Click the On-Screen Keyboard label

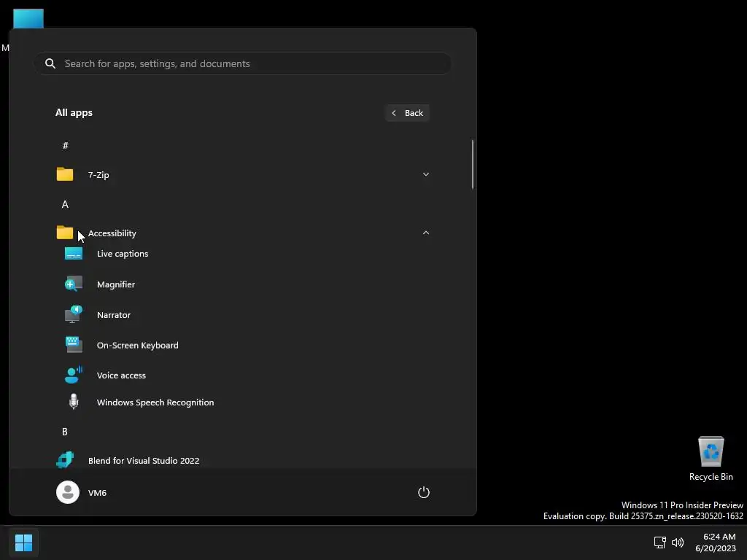pyautogui.click(x=138, y=345)
